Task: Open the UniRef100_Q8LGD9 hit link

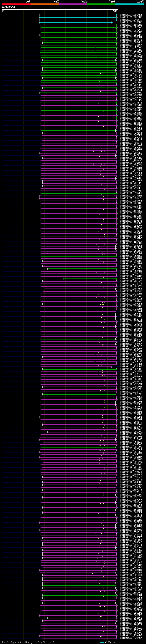Action: tap(131, 17)
